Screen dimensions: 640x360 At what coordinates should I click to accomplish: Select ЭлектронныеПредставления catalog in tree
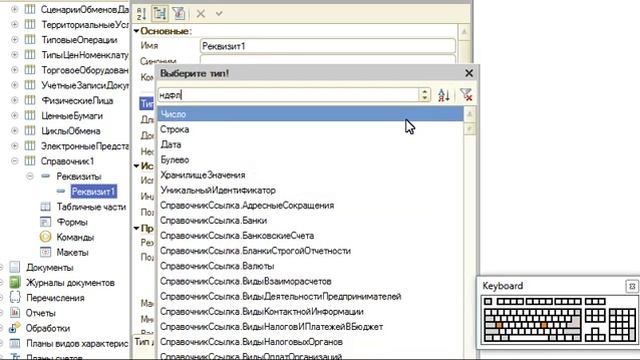(x=85, y=146)
